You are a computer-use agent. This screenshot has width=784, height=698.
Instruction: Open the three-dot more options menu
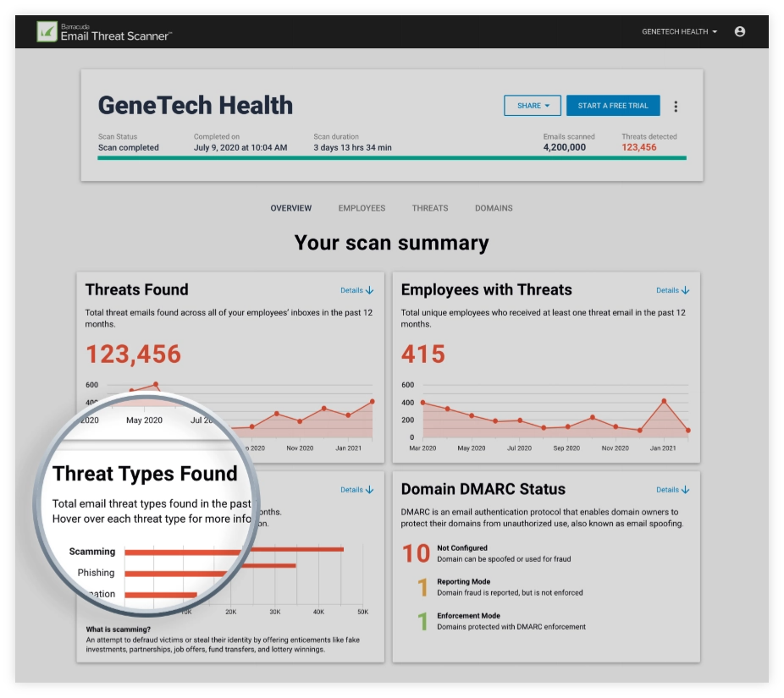tap(676, 106)
